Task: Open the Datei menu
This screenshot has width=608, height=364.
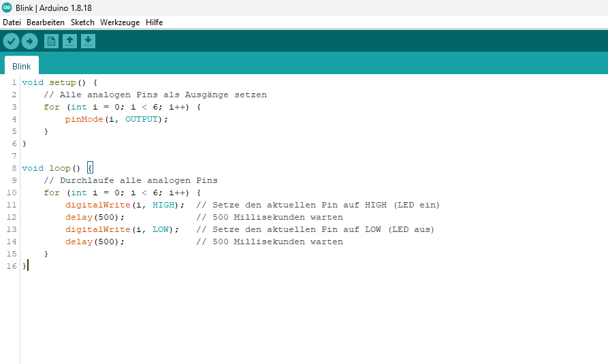Action: click(12, 22)
